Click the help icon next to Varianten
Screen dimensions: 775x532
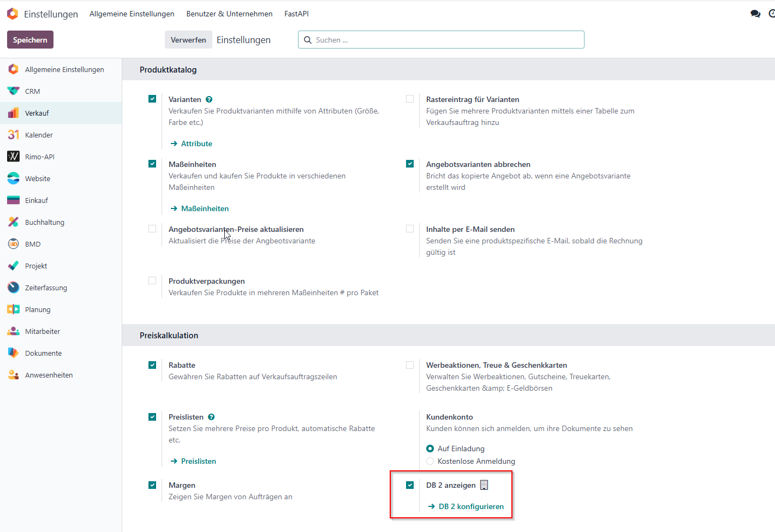(x=209, y=99)
